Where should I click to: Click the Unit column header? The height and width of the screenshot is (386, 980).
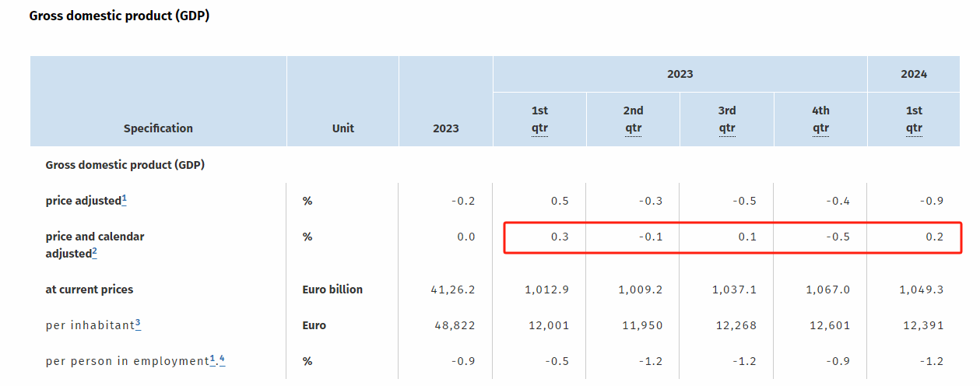pos(342,128)
